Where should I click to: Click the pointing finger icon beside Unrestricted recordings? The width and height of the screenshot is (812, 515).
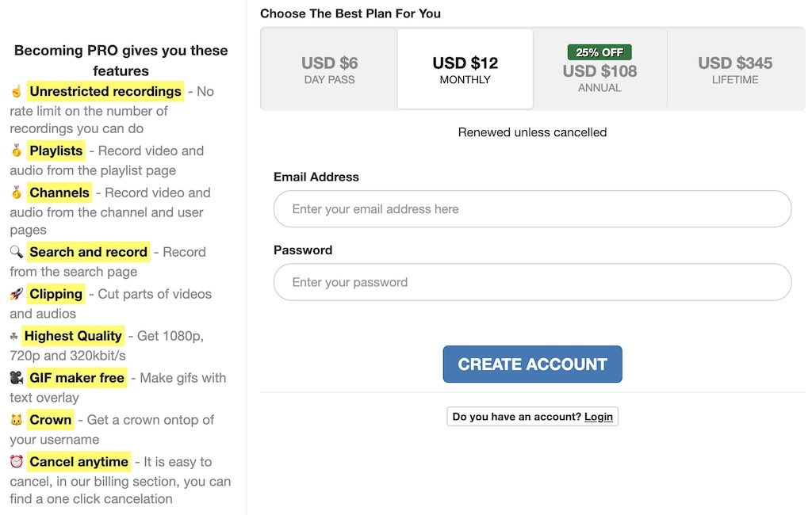coord(16,92)
